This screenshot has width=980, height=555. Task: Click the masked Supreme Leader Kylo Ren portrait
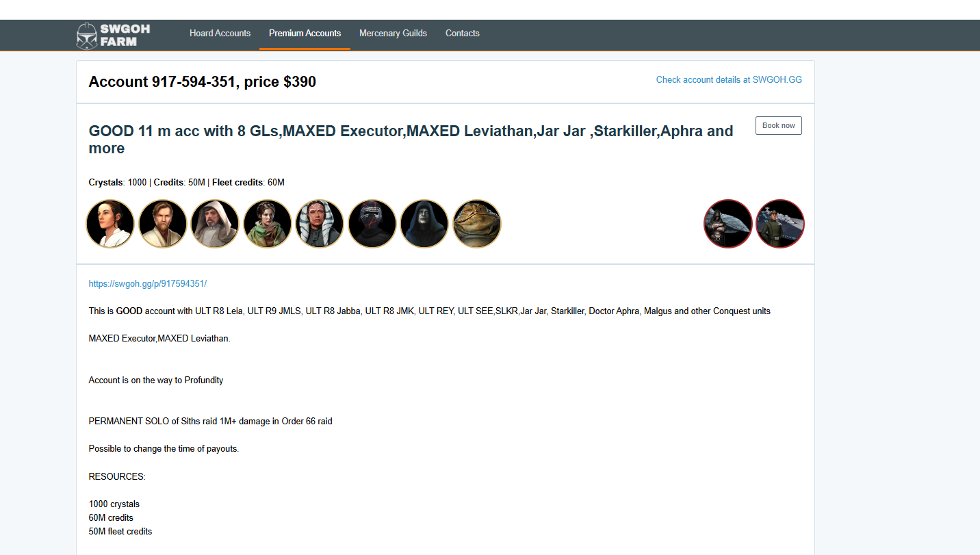[x=372, y=224]
